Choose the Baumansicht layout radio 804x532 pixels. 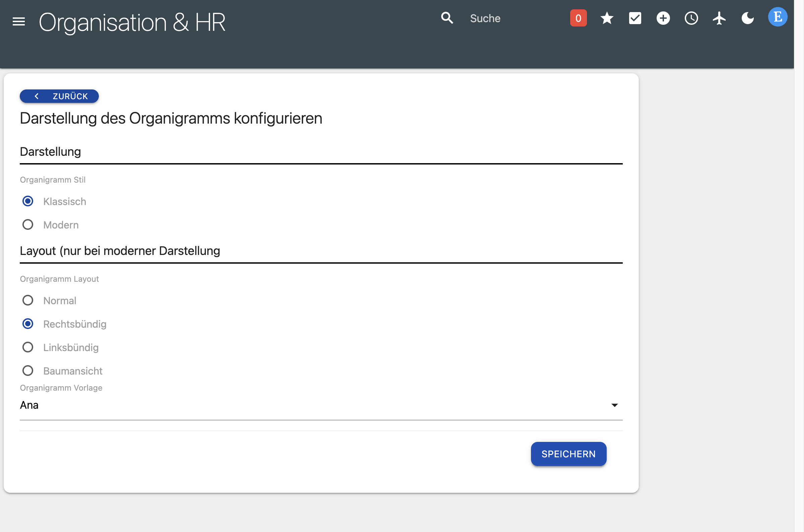point(28,371)
